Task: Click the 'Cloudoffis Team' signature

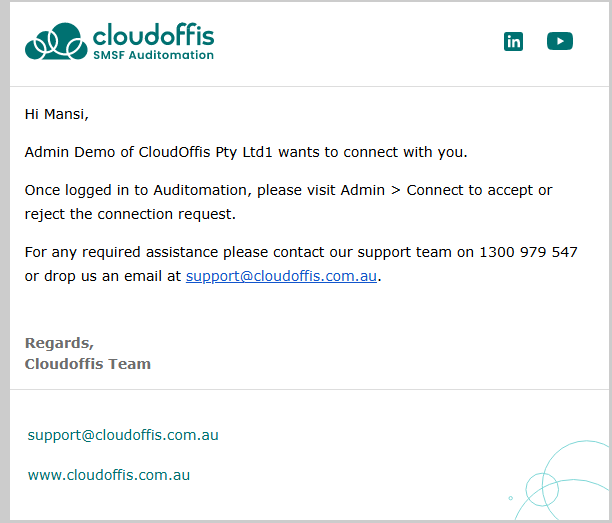Action: (x=88, y=364)
